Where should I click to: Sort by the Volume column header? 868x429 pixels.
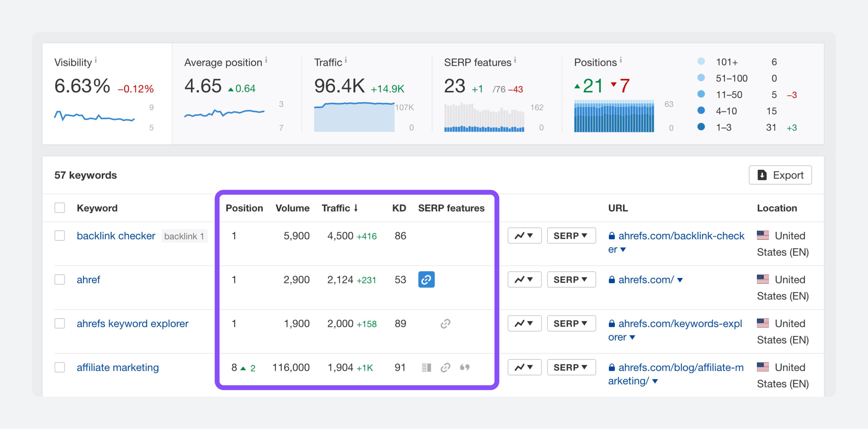point(292,208)
